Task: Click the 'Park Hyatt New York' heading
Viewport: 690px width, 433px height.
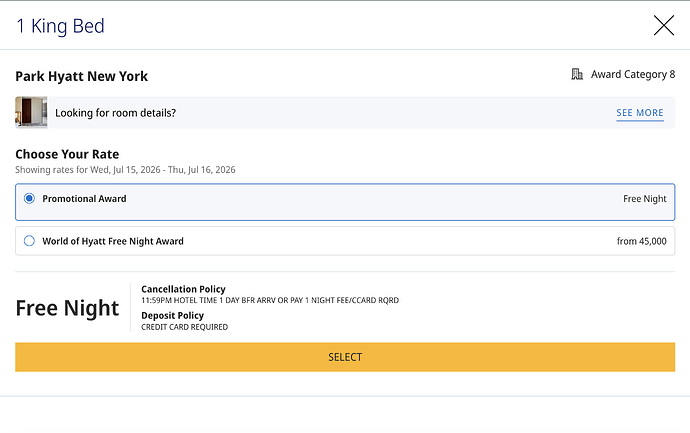Action: click(x=81, y=76)
